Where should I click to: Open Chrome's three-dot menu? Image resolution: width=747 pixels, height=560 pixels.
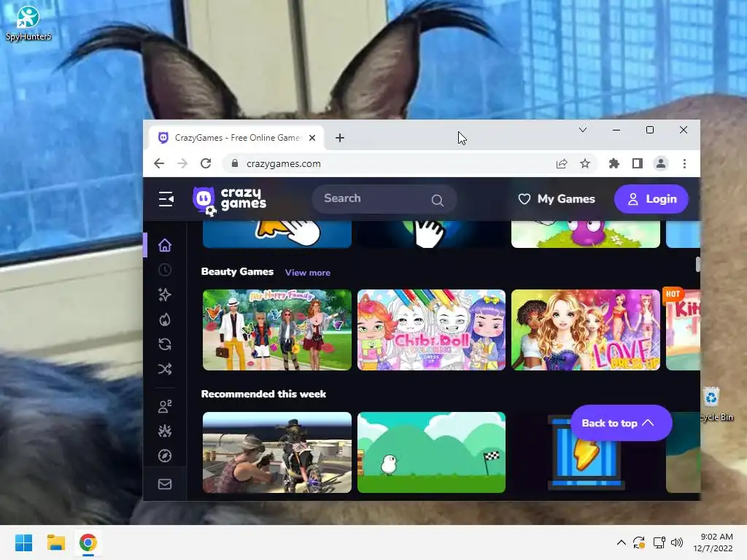point(684,164)
